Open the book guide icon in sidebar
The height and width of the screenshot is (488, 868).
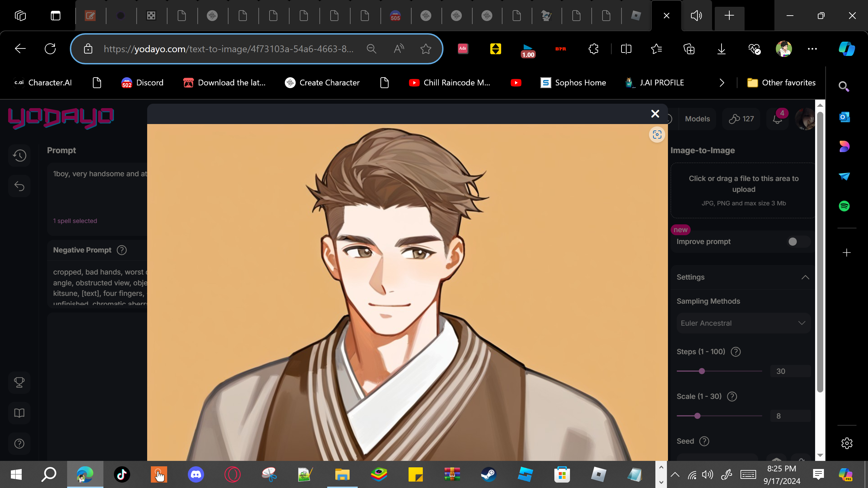(x=19, y=413)
